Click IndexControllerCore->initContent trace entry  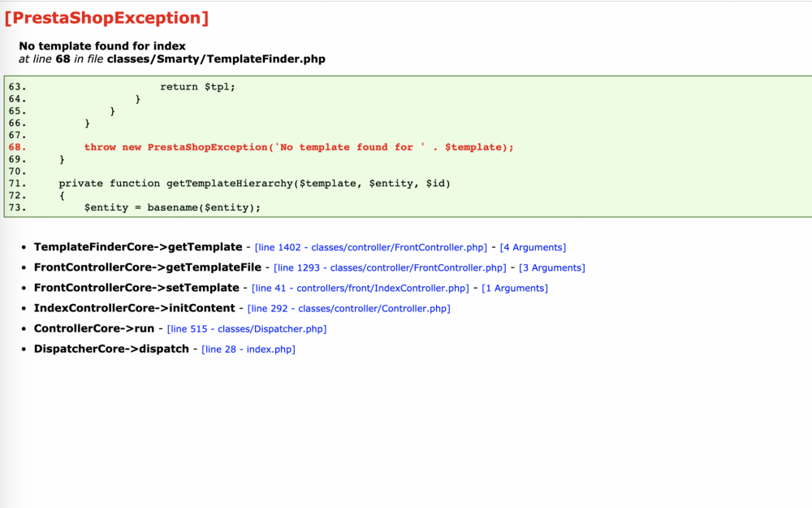click(135, 308)
